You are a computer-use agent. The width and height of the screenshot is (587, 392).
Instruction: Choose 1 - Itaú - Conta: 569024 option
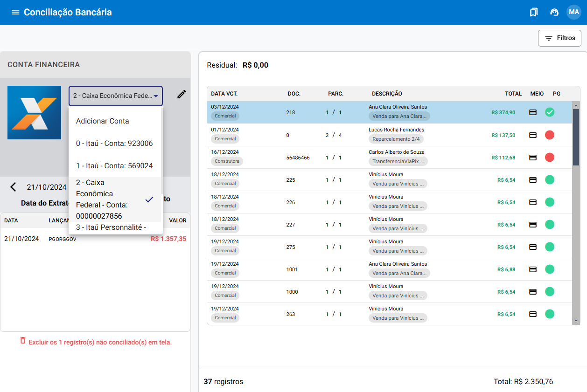click(x=114, y=166)
